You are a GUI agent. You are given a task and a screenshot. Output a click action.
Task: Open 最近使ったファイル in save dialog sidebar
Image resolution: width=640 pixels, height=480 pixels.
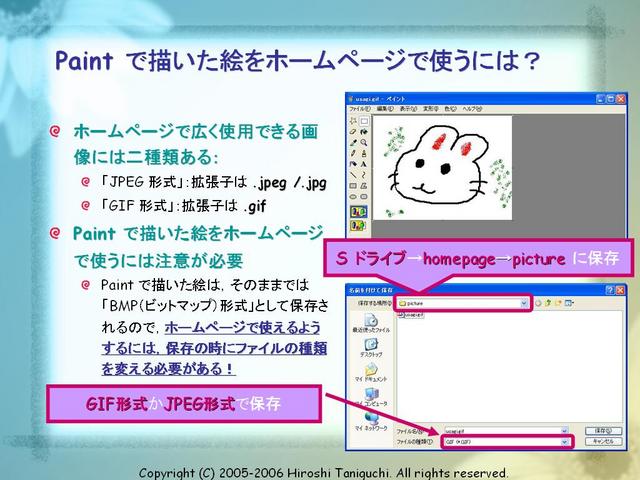point(371,323)
